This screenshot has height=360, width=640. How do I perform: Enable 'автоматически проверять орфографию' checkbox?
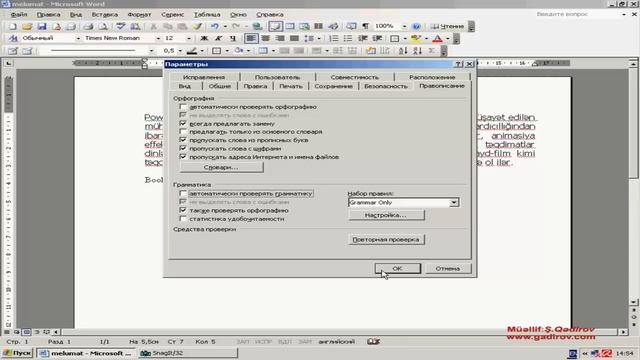183,107
